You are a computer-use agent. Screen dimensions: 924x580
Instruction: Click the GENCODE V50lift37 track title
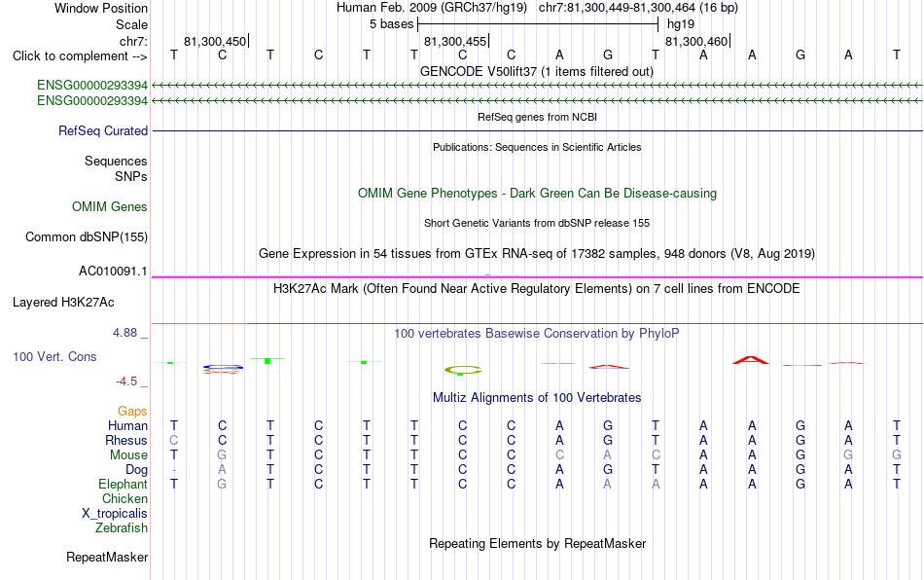tap(537, 71)
